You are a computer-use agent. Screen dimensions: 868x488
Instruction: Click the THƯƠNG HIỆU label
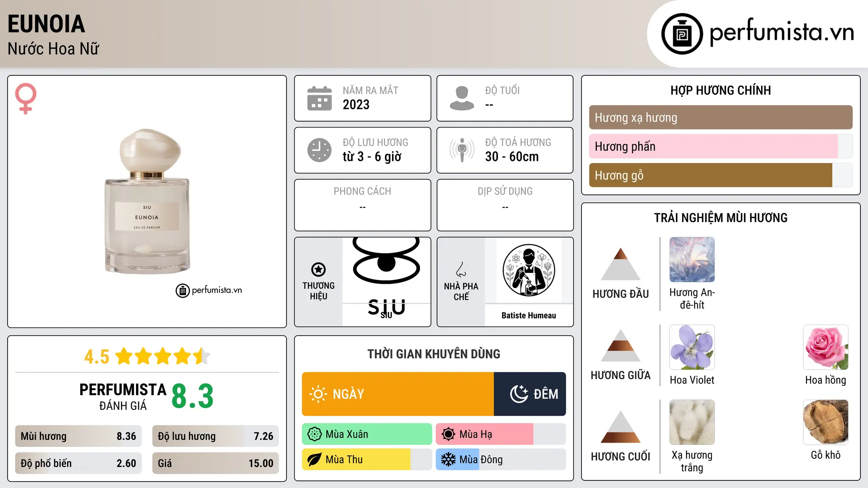pos(318,291)
